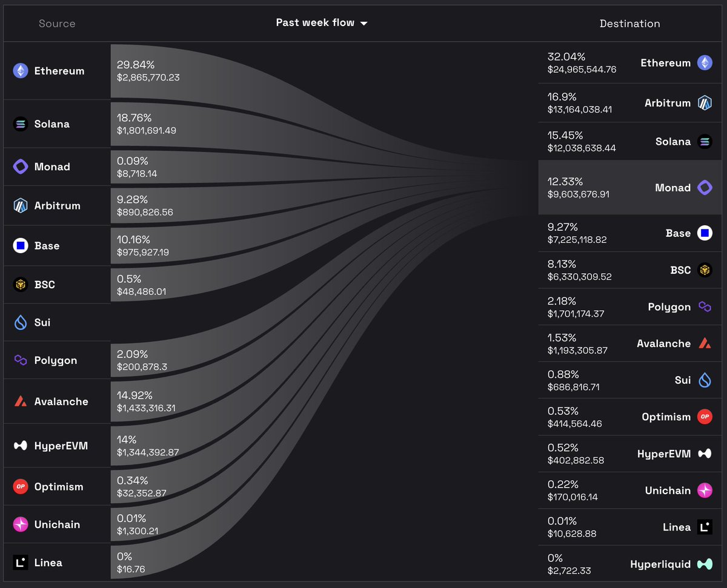Click the $13,164,038.41 Arbitrum destination value
727x588 pixels.
point(580,110)
